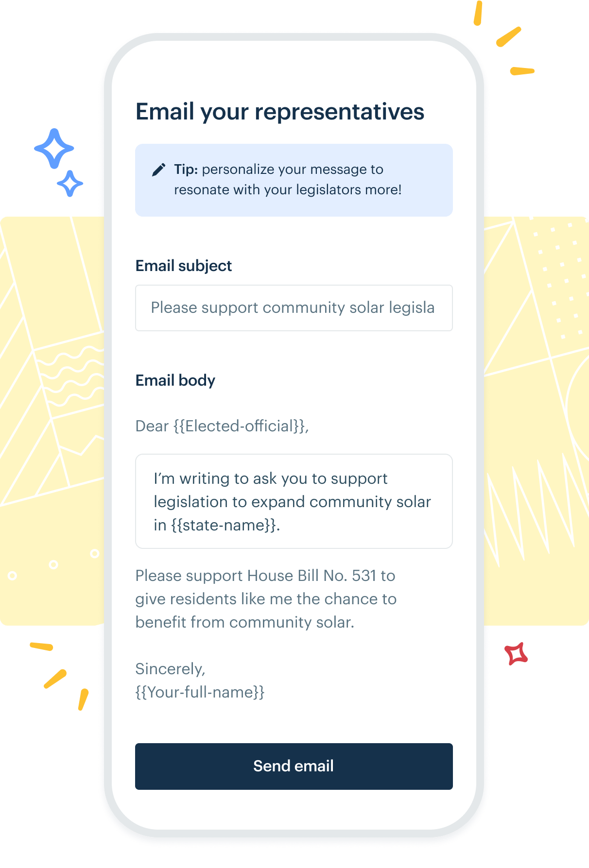The image size is (589, 868).
Task: Click the Sincerely closing line
Action: 171,669
